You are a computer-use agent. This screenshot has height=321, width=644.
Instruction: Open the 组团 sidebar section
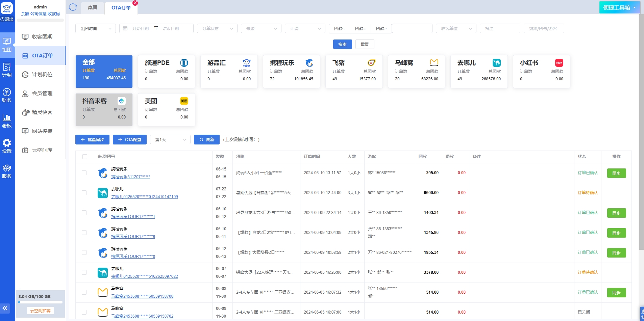tap(7, 45)
